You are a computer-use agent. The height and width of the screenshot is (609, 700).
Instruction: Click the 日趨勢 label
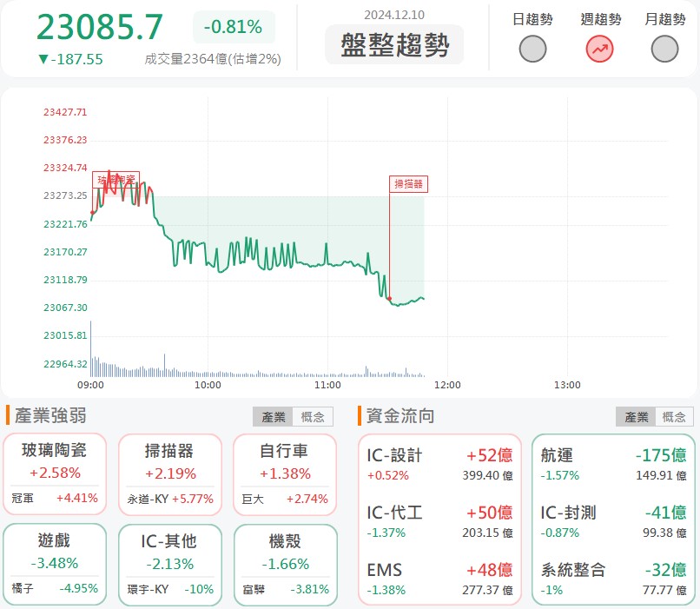[532, 19]
